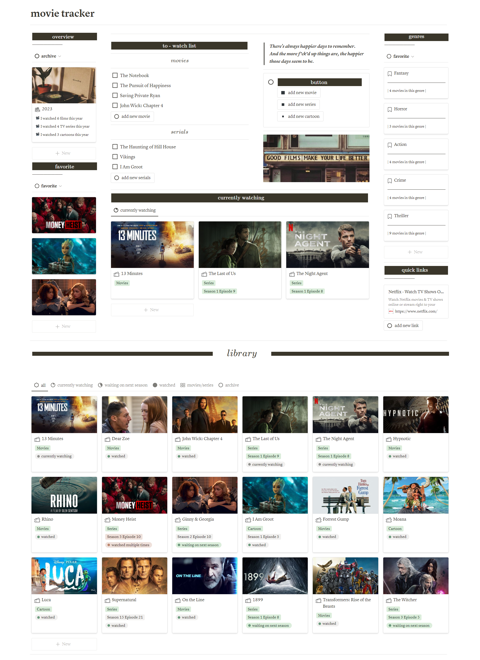This screenshot has height=660, width=480.
Task: Check off The Notebook in watch list
Action: click(x=115, y=75)
